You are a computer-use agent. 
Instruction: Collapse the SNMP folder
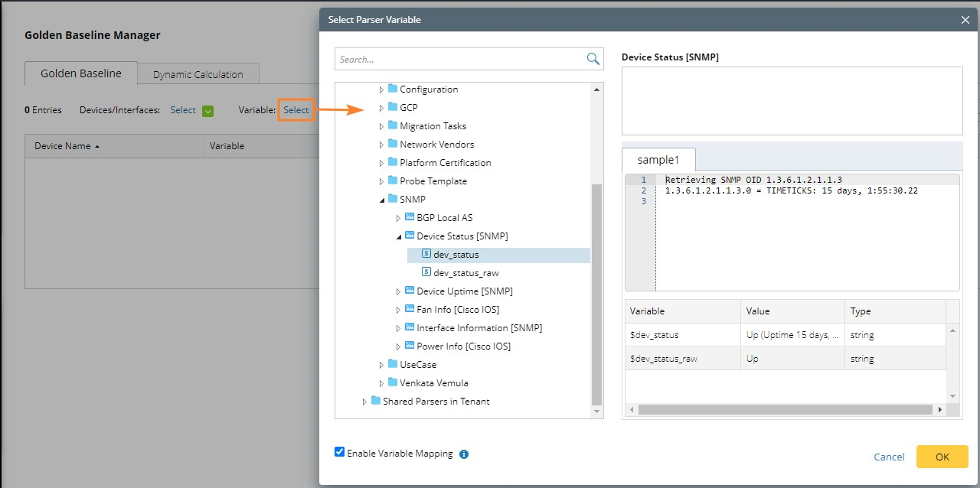pyautogui.click(x=381, y=200)
